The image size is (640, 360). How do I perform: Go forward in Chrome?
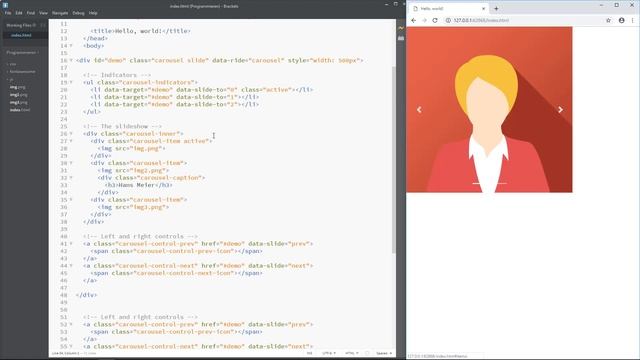[x=424, y=20]
